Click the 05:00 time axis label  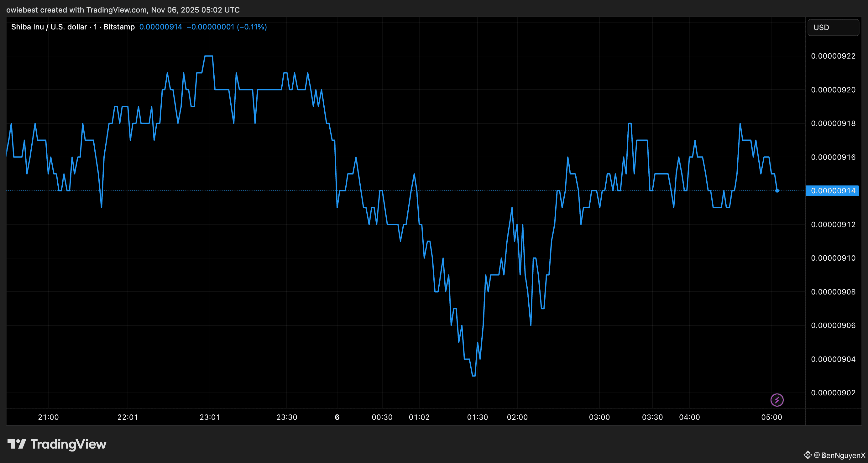coord(771,417)
